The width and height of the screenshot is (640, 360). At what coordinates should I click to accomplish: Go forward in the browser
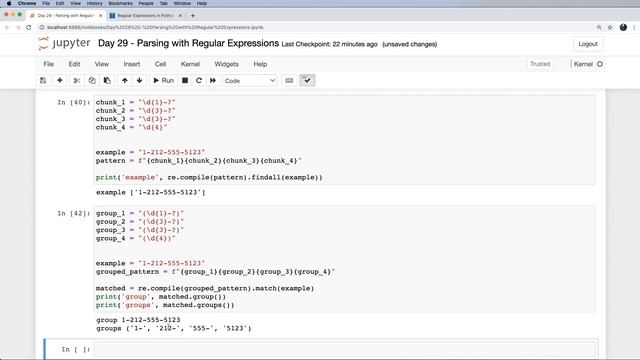18,27
